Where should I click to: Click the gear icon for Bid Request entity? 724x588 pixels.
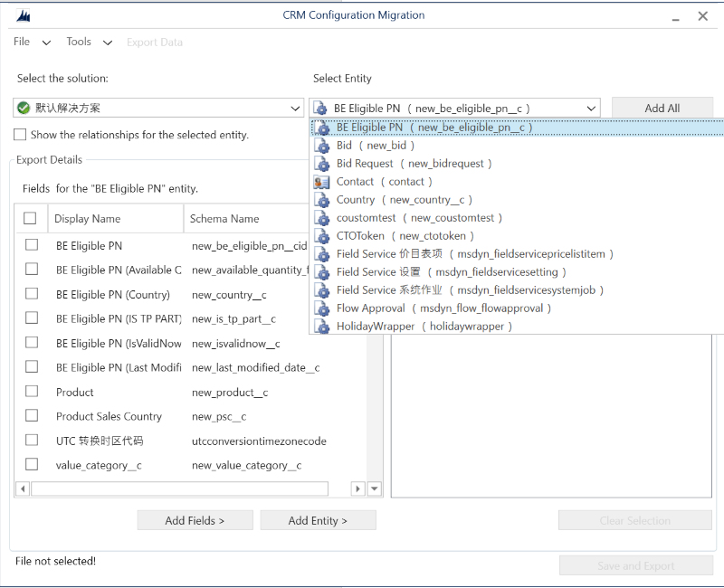(322, 164)
